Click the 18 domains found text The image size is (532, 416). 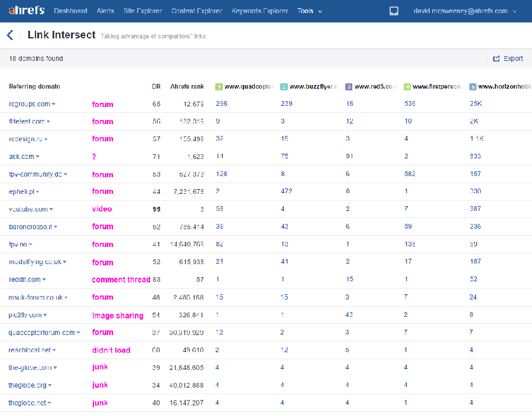pyautogui.click(x=36, y=58)
